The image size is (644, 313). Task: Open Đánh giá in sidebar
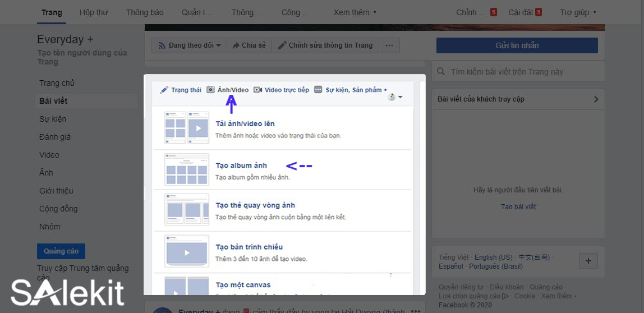55,137
